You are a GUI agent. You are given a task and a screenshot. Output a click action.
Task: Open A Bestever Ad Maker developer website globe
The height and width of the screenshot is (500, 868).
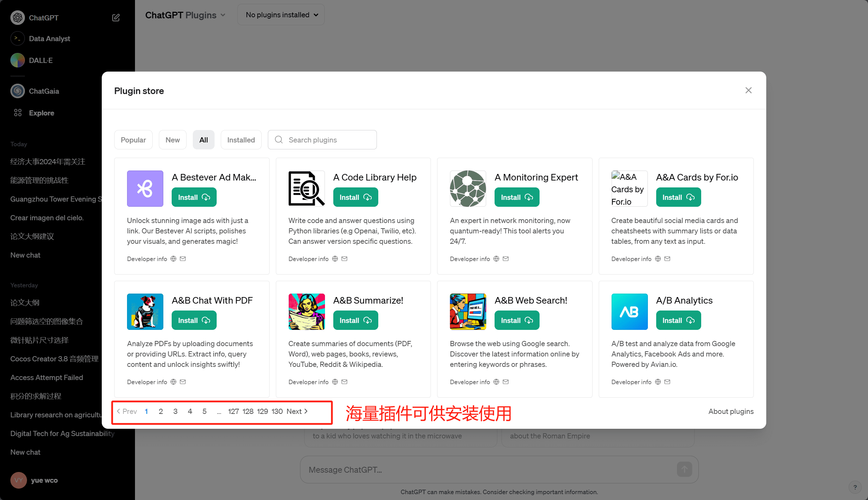pyautogui.click(x=173, y=259)
